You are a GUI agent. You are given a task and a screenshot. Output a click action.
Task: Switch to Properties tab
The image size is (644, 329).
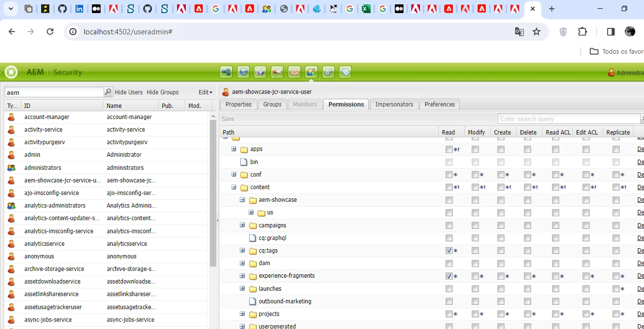point(239,104)
